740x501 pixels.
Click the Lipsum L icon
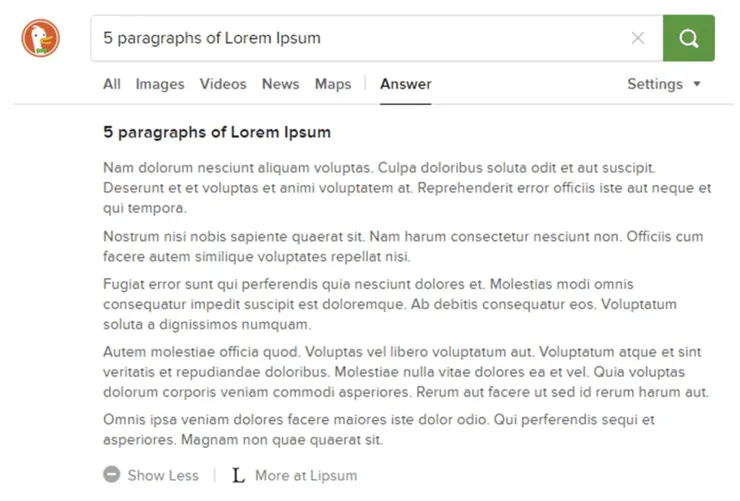pyautogui.click(x=238, y=476)
